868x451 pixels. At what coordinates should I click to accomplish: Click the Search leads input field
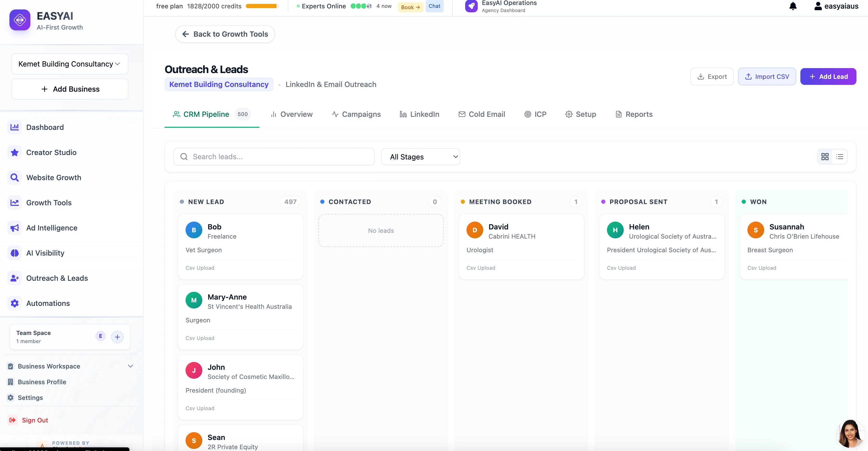pos(274,156)
